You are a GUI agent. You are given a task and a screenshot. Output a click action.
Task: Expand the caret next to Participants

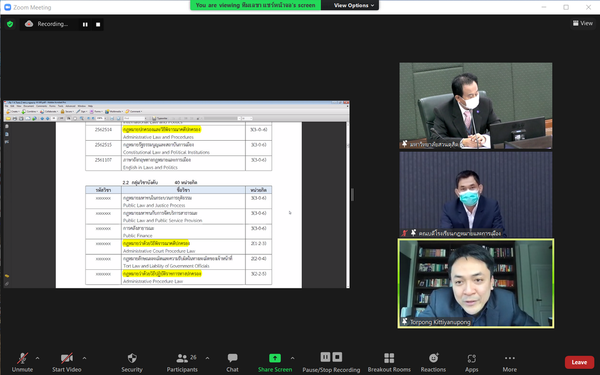click(x=207, y=358)
